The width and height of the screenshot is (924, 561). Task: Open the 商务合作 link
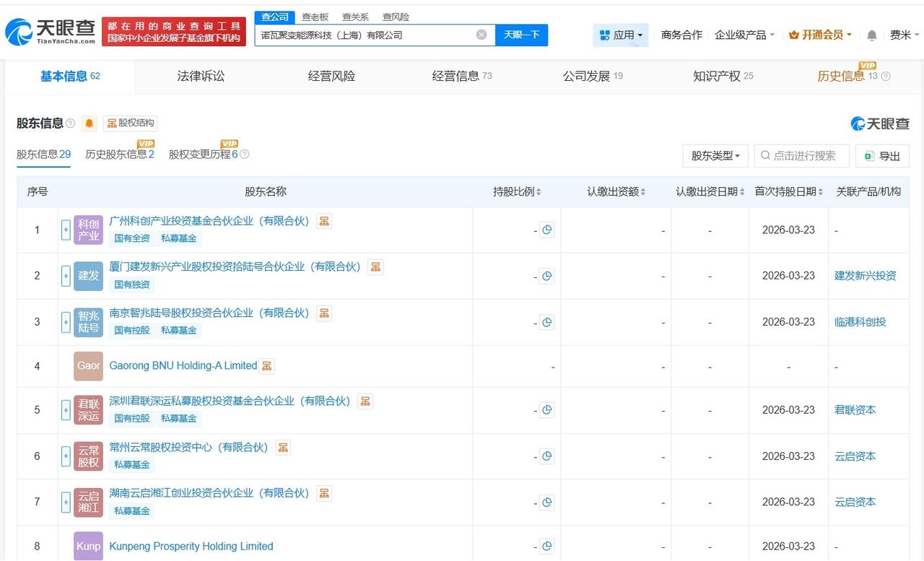681,35
